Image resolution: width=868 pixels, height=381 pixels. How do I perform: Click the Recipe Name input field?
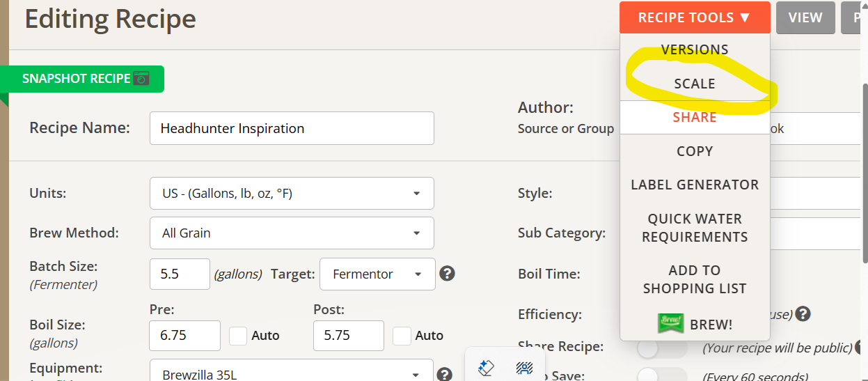pos(292,128)
